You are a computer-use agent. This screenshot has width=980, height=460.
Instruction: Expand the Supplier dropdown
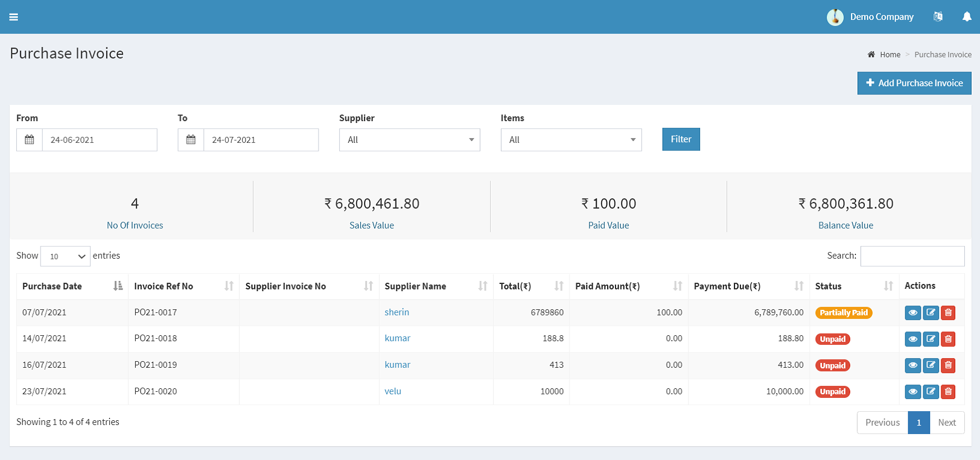coord(409,140)
